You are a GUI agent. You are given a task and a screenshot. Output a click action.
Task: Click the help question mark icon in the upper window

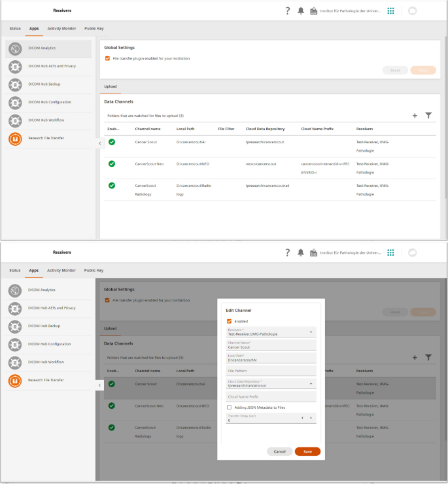[288, 11]
